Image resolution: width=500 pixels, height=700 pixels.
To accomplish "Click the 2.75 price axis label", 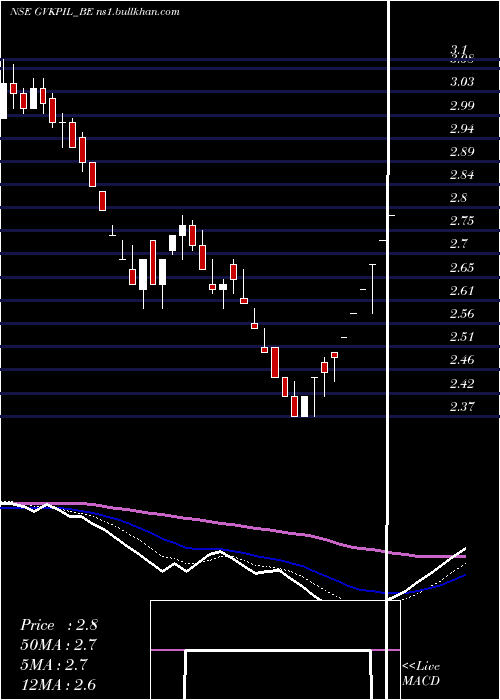I will click(x=462, y=221).
